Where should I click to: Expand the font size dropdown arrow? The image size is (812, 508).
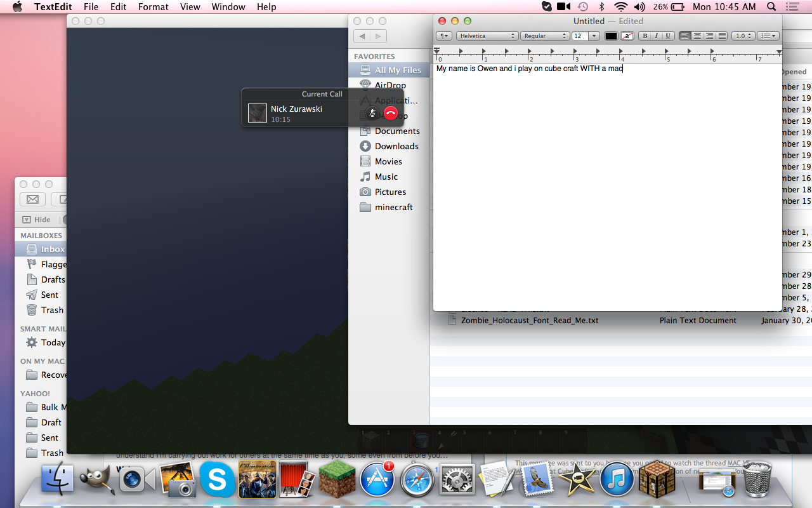click(x=594, y=36)
